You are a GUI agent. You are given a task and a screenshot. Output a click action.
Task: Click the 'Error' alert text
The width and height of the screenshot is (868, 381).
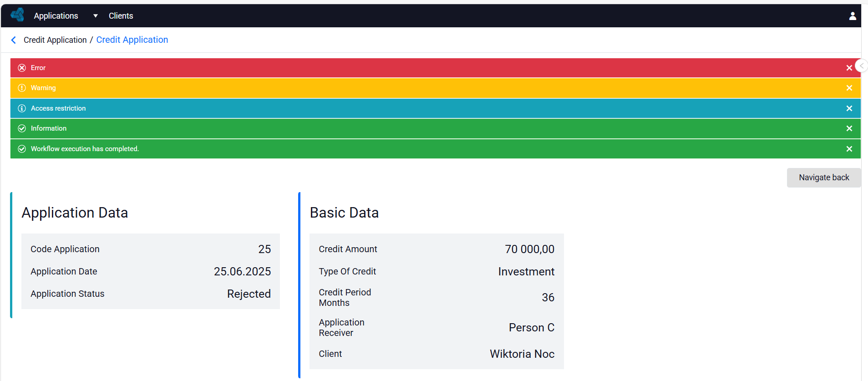pyautogui.click(x=38, y=68)
